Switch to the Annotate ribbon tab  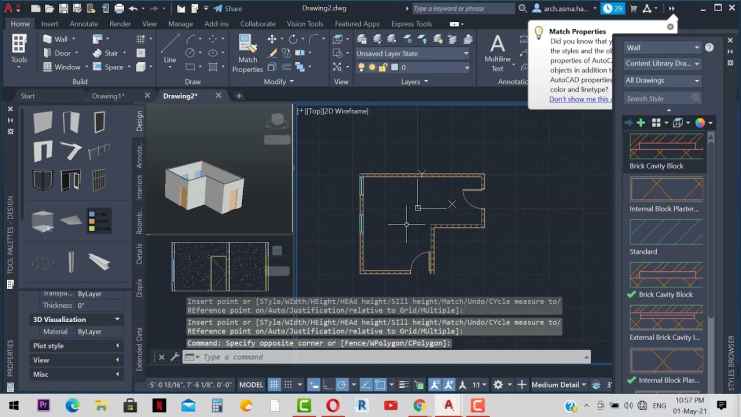[x=83, y=22]
